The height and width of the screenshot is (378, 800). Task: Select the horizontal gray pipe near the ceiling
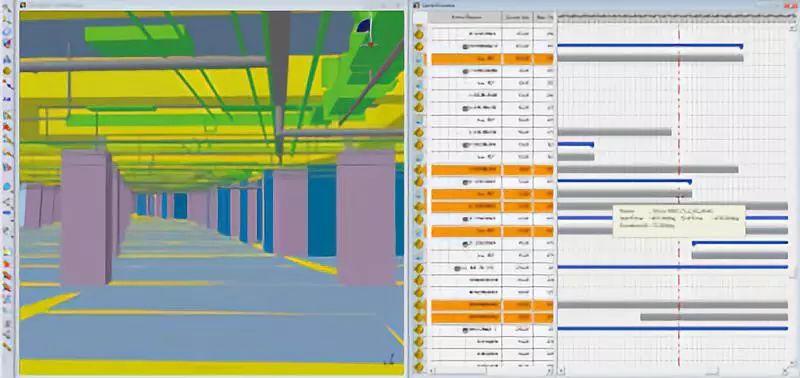[x=143, y=63]
